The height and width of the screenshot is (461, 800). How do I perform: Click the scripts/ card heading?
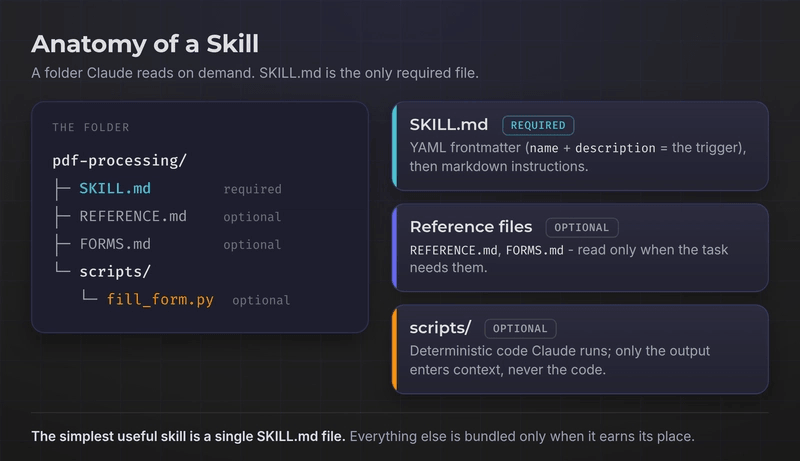440,328
